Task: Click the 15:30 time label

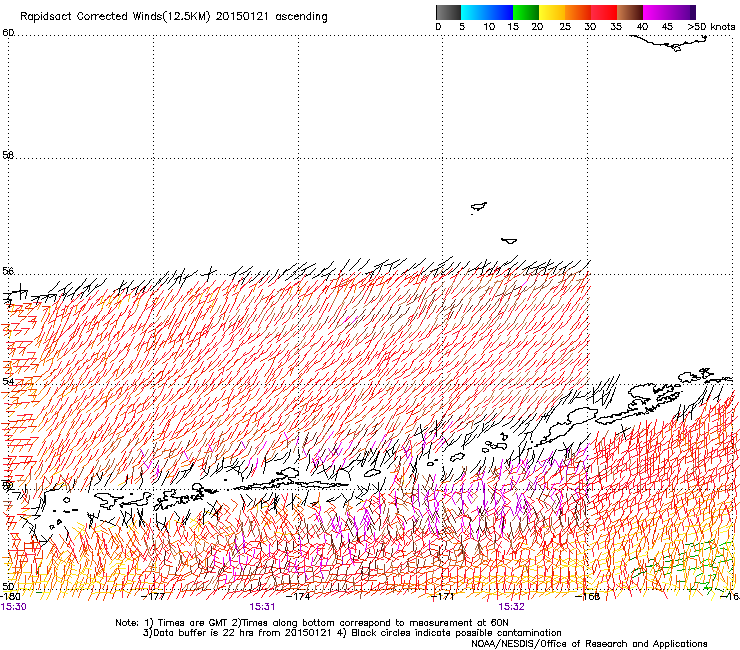Action: [13, 607]
